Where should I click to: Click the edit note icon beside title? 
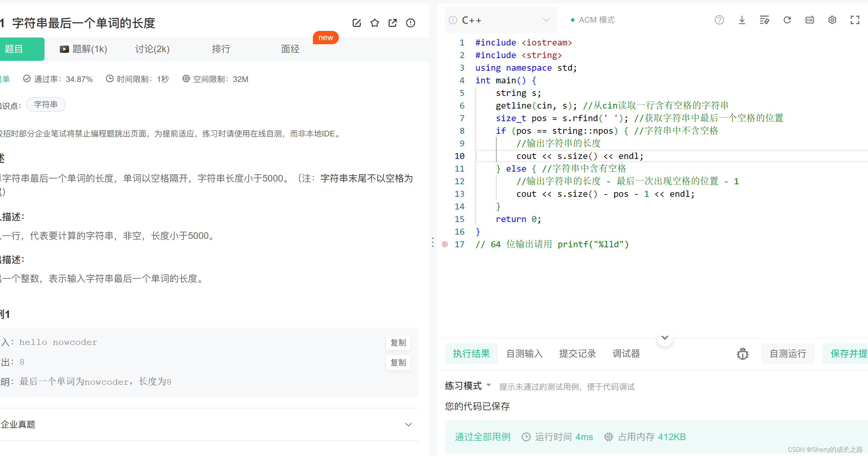pos(356,23)
